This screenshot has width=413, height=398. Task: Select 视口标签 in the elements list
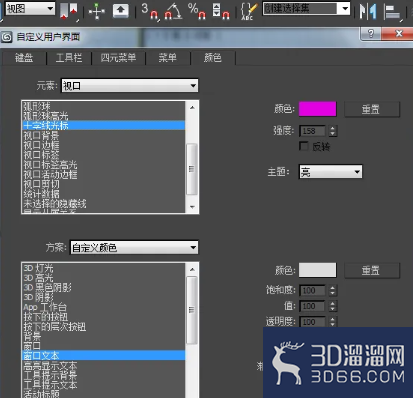(104, 155)
